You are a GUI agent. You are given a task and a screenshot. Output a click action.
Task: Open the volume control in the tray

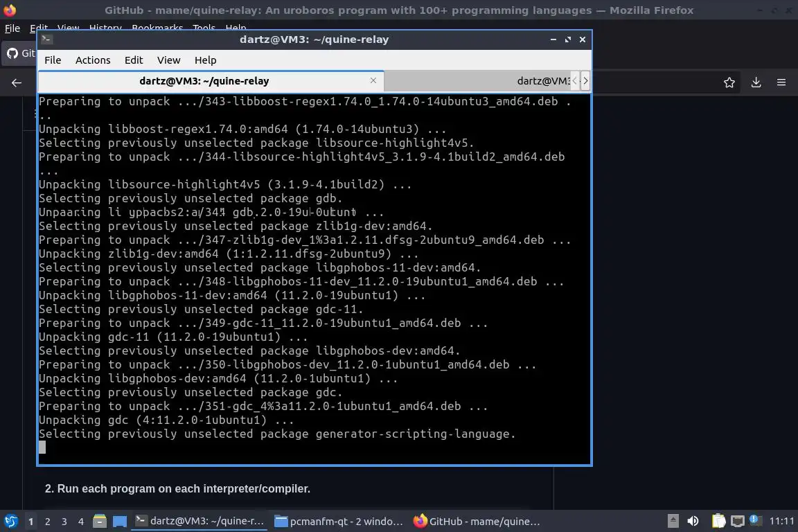pos(693,521)
